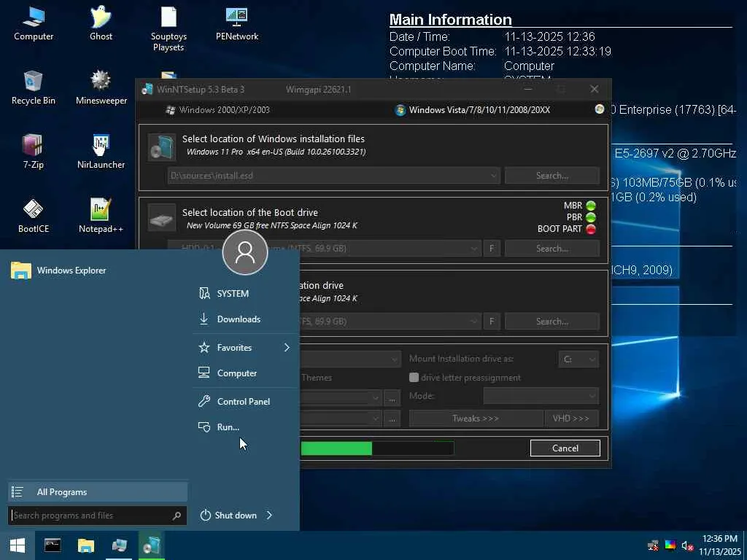Click the round icon at the tab bar's right end

pos(600,109)
